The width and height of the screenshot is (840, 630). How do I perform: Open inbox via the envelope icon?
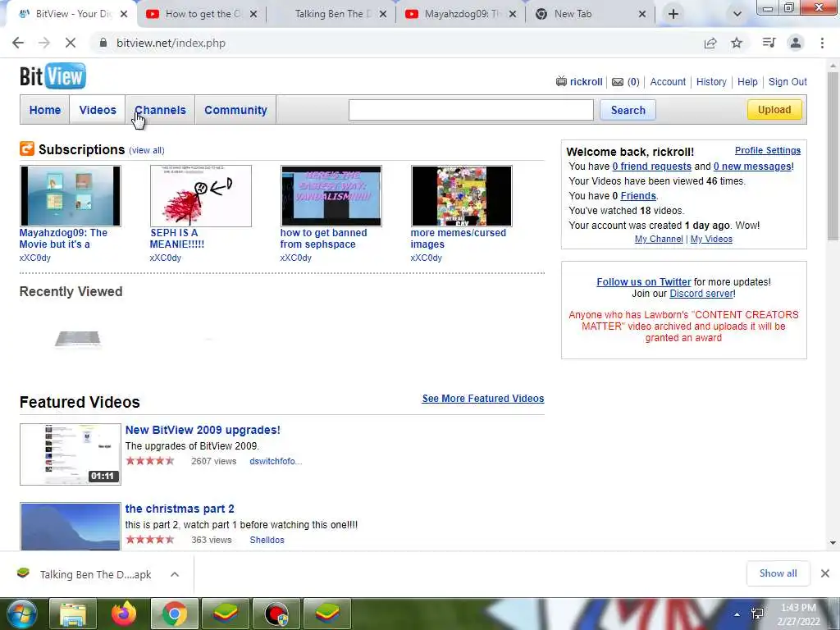tap(618, 82)
